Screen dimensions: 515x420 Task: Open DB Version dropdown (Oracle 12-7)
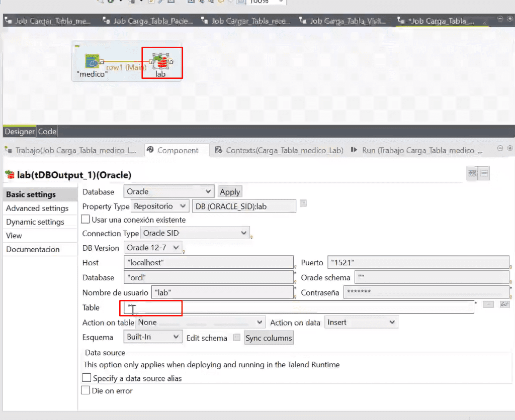[x=153, y=247]
